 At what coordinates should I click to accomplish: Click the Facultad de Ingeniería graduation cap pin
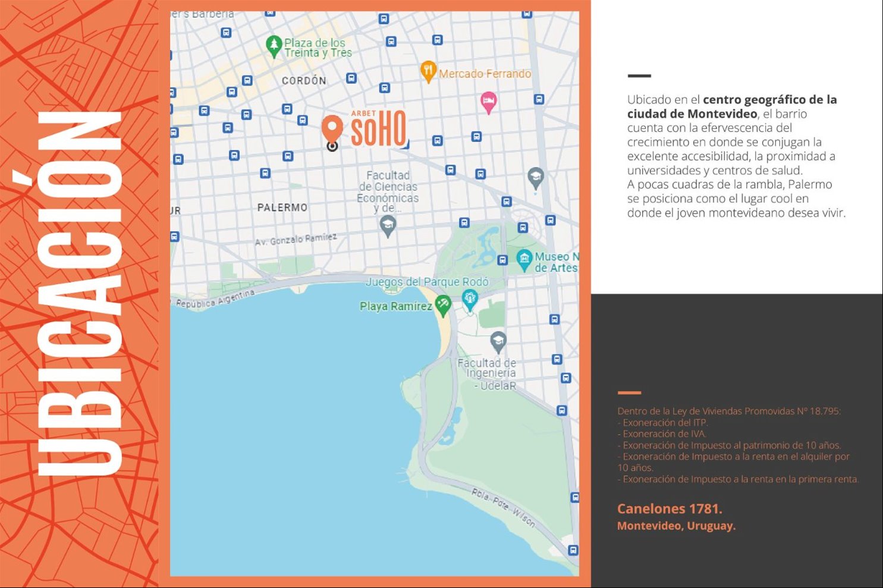[x=498, y=341]
